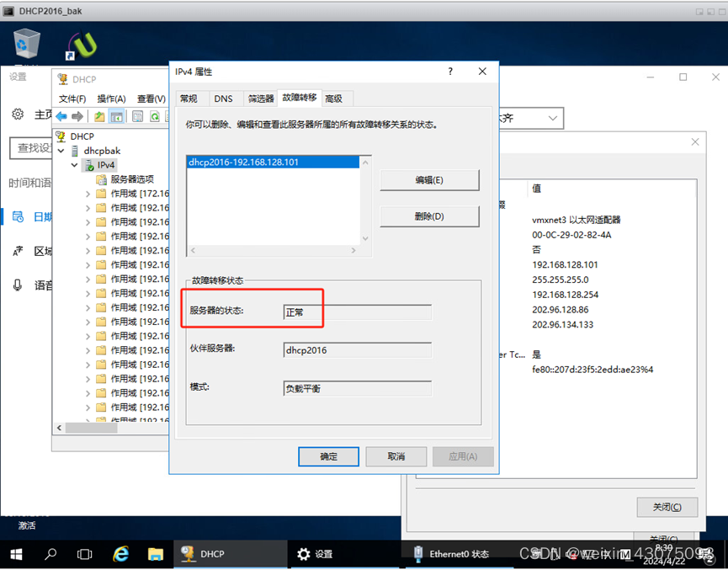
Task: Click the failover list scroll left arrow
Action: [193, 250]
